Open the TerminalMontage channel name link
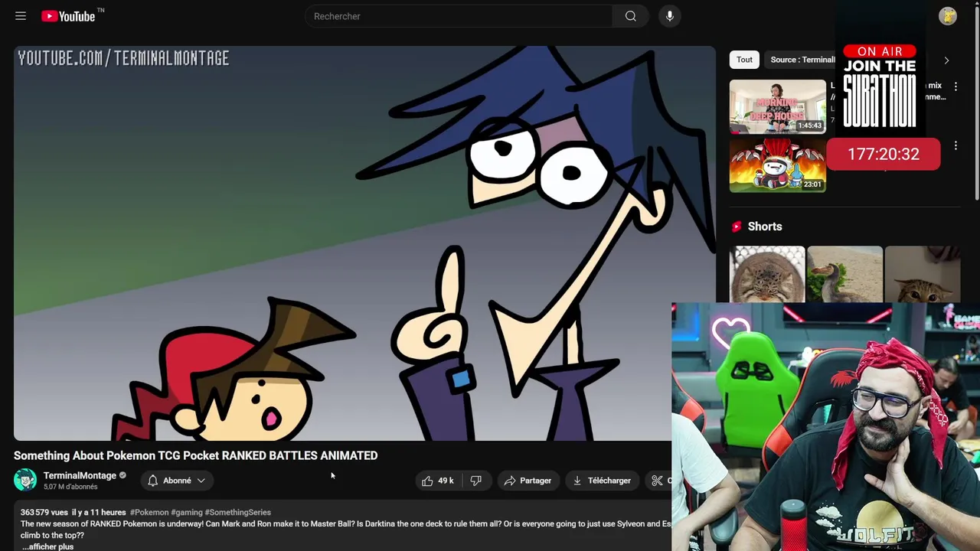980x551 pixels. tap(80, 475)
